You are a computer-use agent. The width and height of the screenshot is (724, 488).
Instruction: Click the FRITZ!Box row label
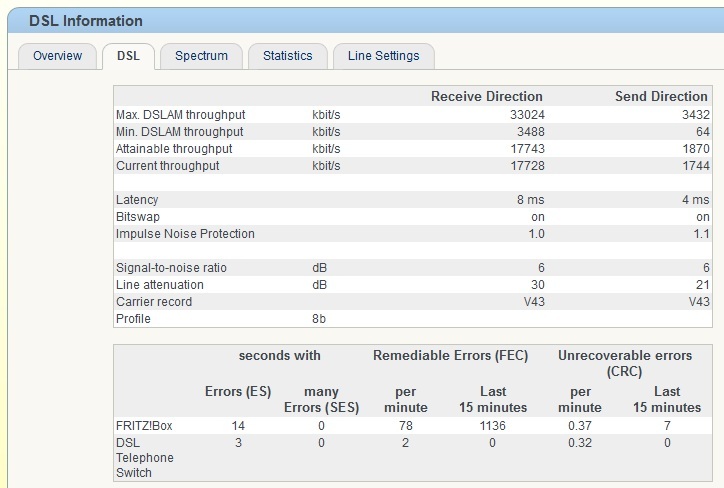coord(144,426)
